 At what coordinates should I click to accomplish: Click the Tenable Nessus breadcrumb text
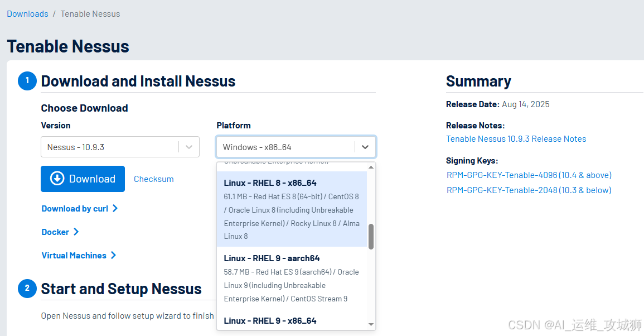coord(90,14)
